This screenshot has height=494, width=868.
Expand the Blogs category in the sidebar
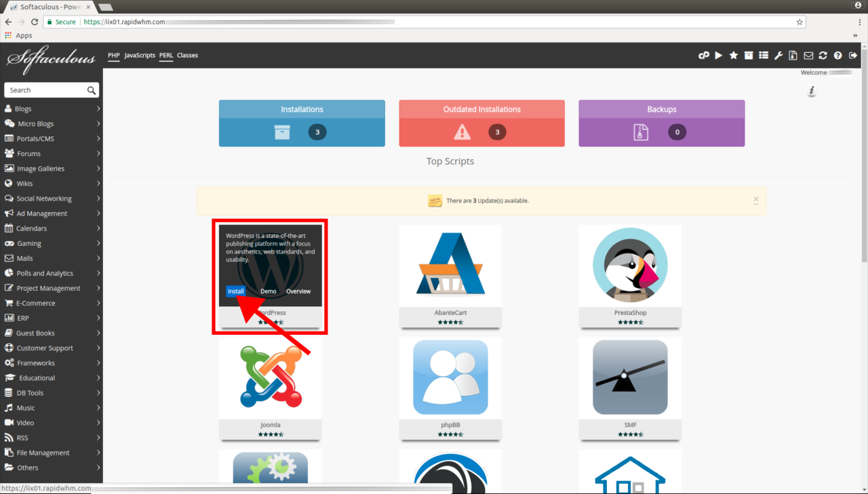click(22, 108)
